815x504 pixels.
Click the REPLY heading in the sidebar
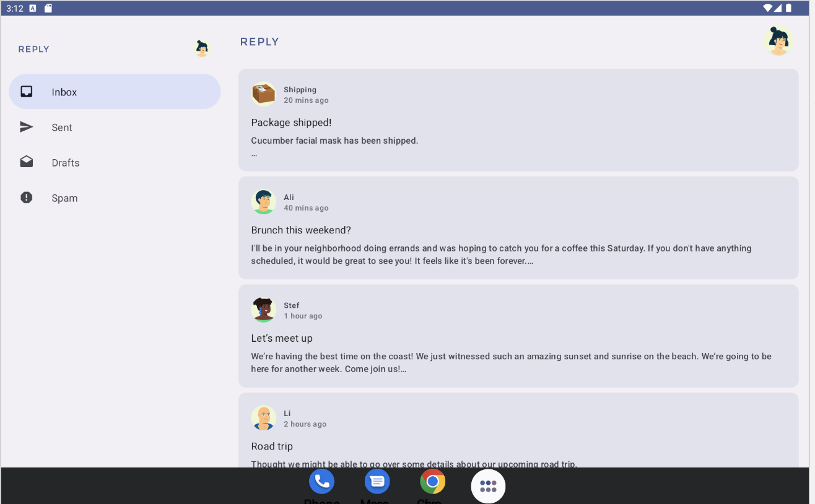[x=33, y=48]
